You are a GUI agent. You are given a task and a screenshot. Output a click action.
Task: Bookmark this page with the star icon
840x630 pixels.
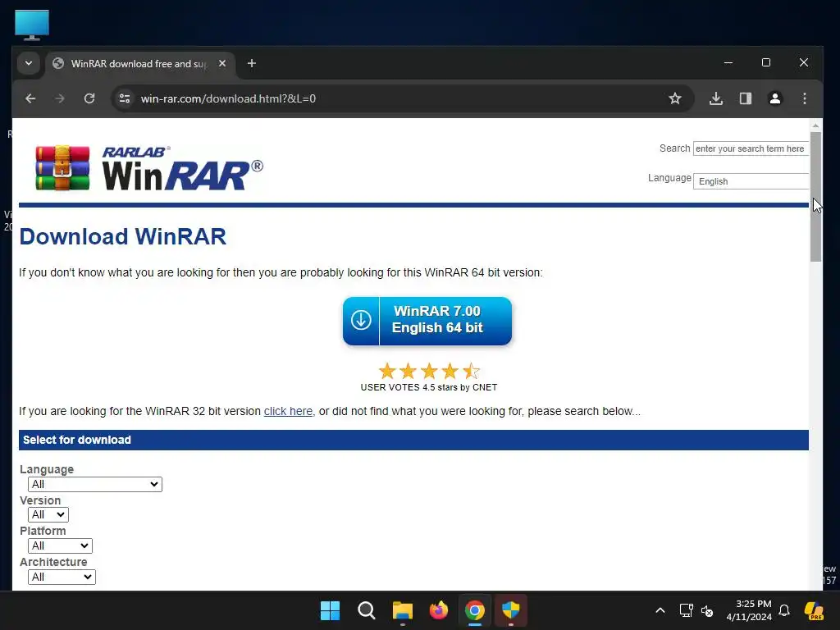point(675,98)
